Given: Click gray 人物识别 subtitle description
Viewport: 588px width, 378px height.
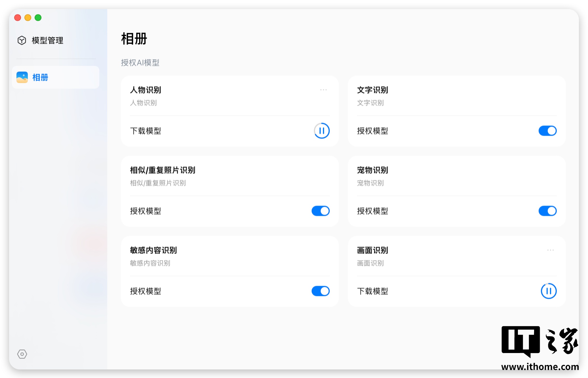Looking at the screenshot, I should pos(143,103).
